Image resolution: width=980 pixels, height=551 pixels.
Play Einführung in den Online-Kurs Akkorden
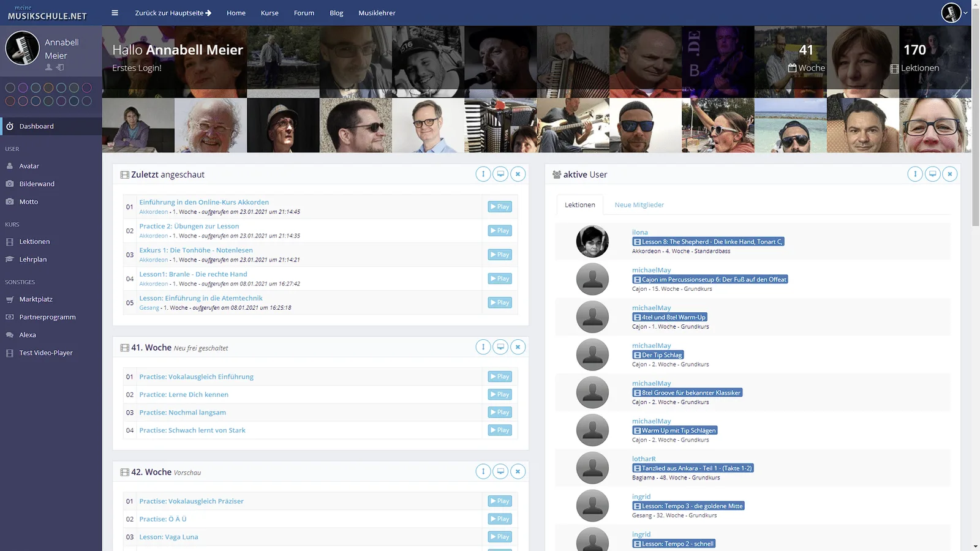click(x=500, y=206)
